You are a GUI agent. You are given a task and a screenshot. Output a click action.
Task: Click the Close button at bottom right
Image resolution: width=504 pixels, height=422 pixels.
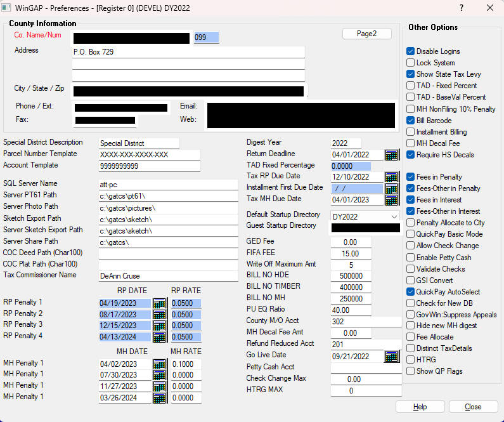[473, 407]
